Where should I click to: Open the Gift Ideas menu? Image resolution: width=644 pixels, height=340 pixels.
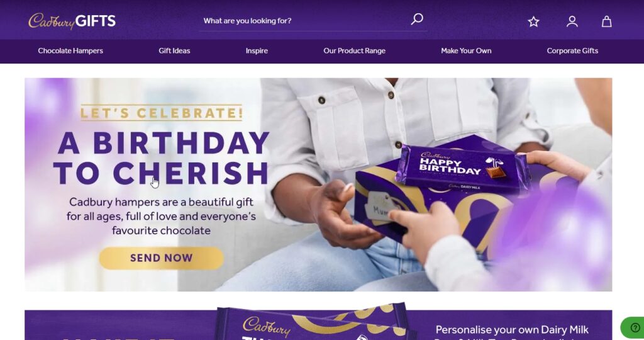click(174, 50)
